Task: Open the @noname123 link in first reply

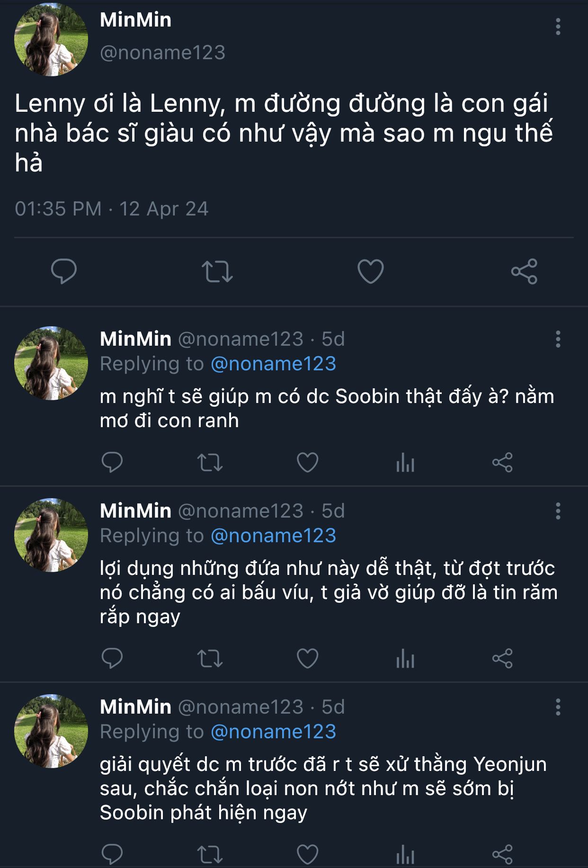Action: (x=273, y=364)
